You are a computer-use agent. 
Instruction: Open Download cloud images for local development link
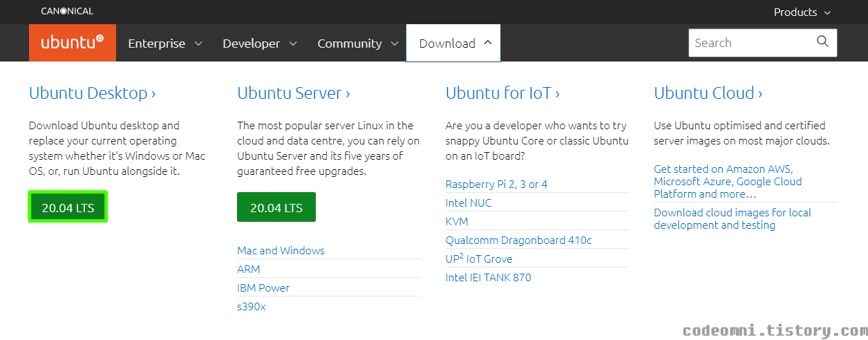pyautogui.click(x=733, y=218)
